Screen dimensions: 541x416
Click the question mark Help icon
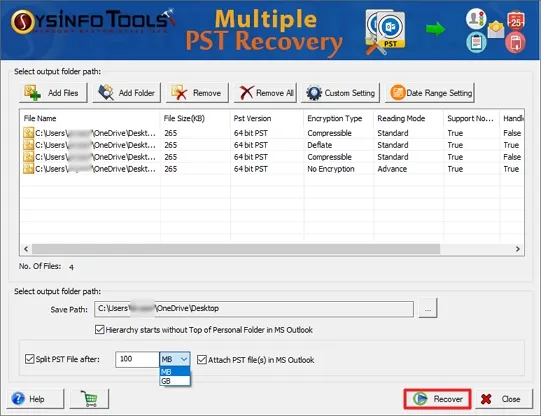click(18, 399)
